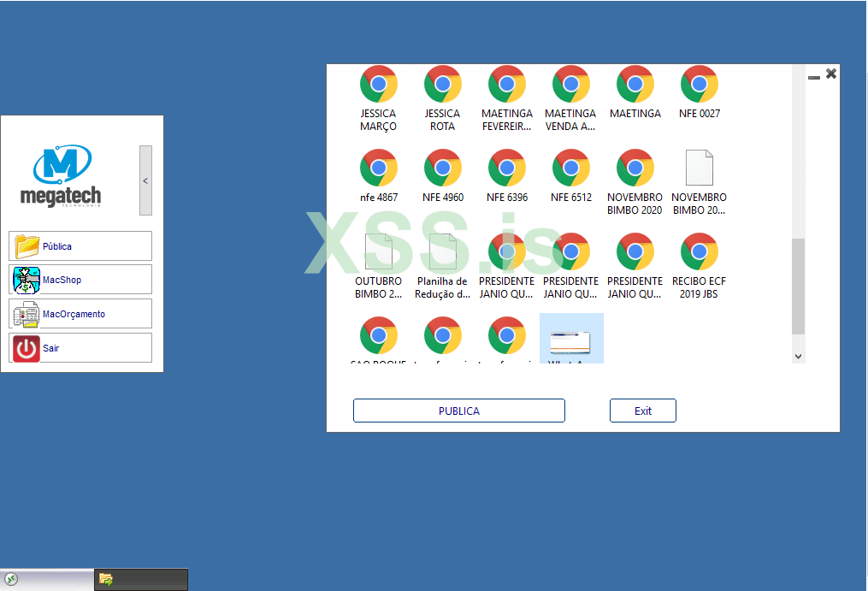Open the Pública folder in megatech menu
Viewport: 868px width, 591px height.
(x=80, y=246)
